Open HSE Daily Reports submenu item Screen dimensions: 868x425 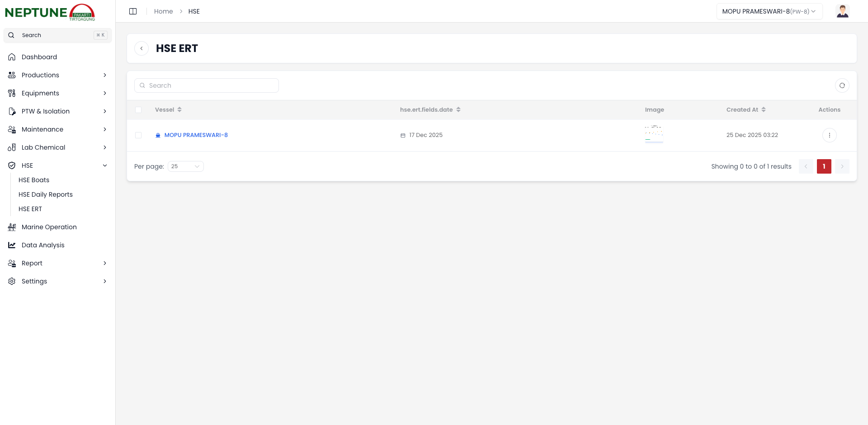point(46,194)
